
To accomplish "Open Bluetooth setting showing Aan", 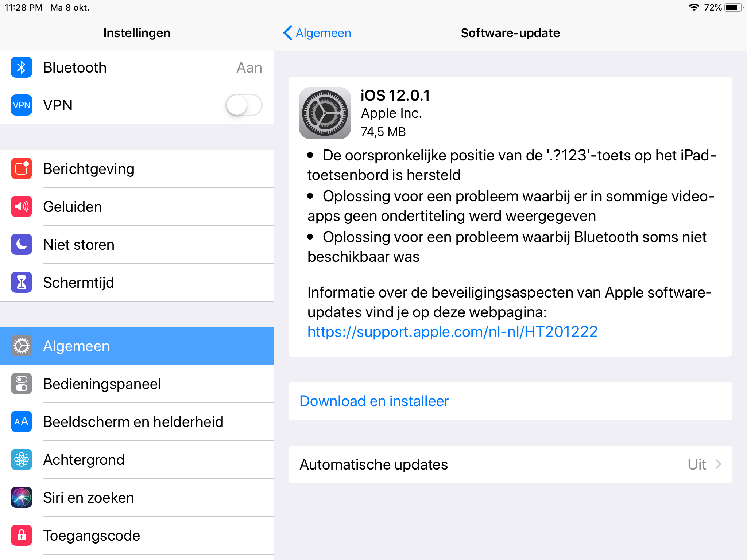I will (137, 67).
